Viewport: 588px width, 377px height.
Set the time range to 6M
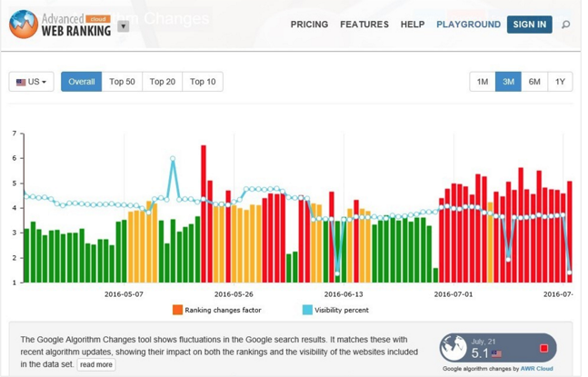[x=534, y=82]
